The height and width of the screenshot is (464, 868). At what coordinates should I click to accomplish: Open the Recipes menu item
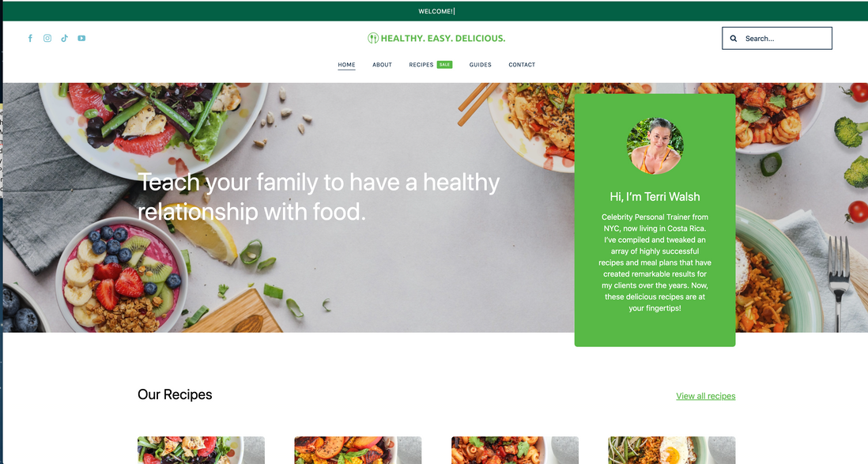coord(421,65)
